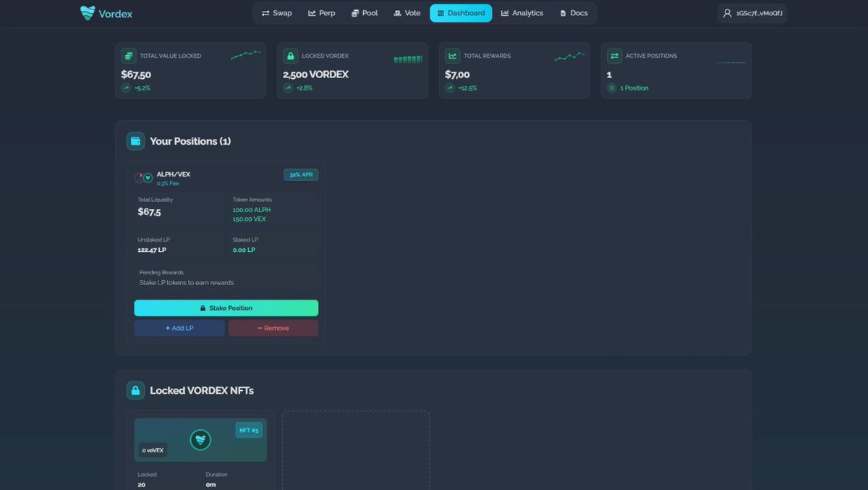Viewport: 868px width, 490px height.
Task: Click the ALPH/VEX pair name
Action: coord(174,174)
